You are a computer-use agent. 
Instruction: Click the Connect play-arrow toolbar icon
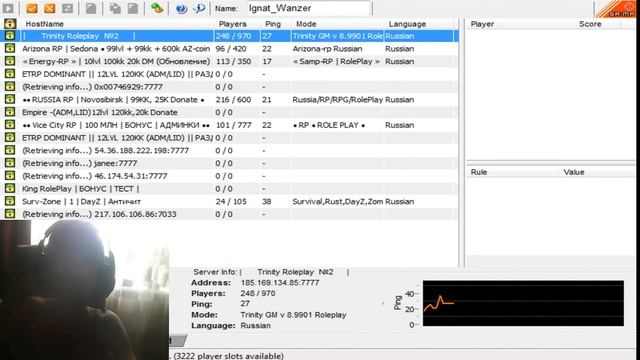click(x=8, y=8)
